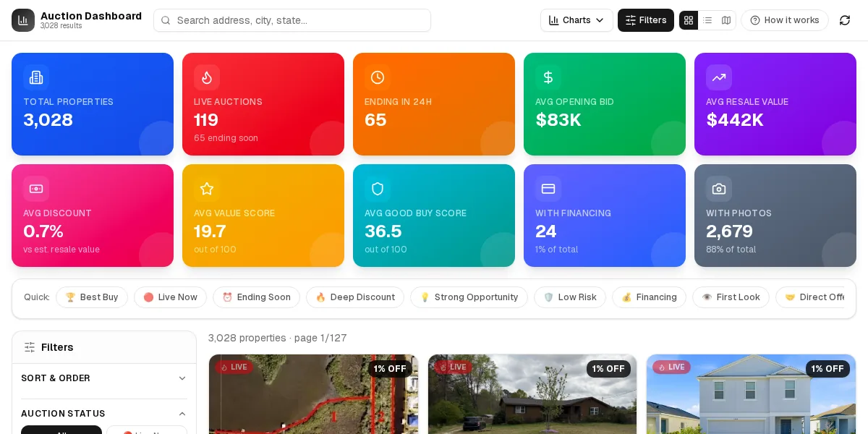Viewport: 868px width, 434px height.
Task: Click the building icon on Total Properties card
Action: pos(36,77)
